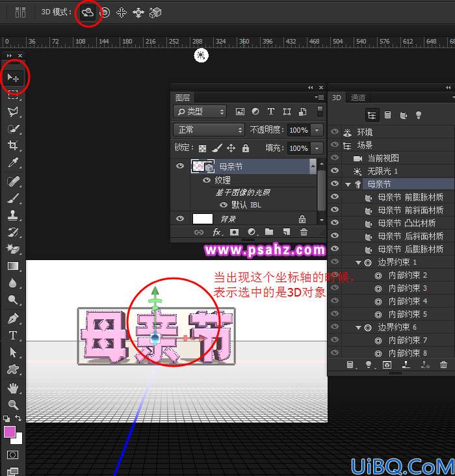Filter 3D panel by lights
Screen dimensions: 455x476
pyautogui.click(x=419, y=115)
